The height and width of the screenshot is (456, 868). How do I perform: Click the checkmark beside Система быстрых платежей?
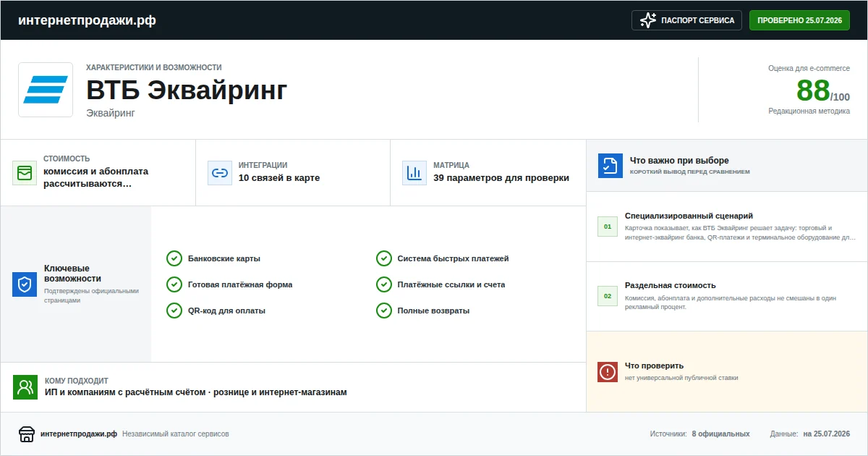384,258
